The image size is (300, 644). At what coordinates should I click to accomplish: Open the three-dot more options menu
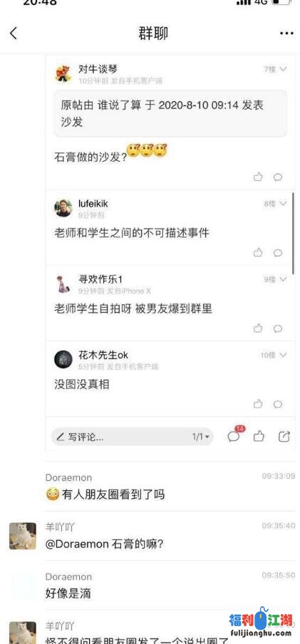[286, 33]
